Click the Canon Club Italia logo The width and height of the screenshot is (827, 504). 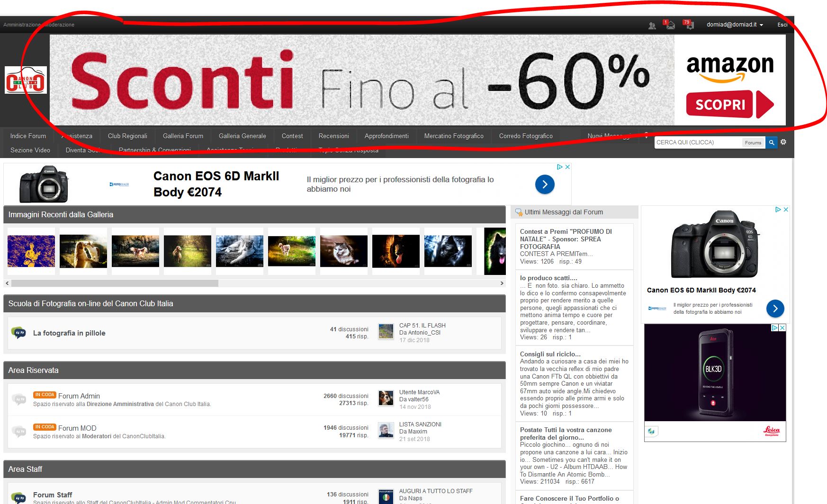point(26,80)
